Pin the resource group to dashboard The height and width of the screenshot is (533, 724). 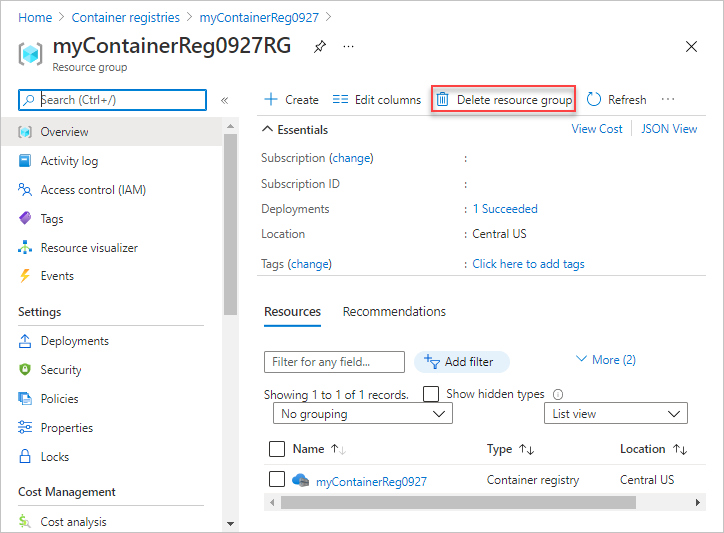[x=319, y=46]
